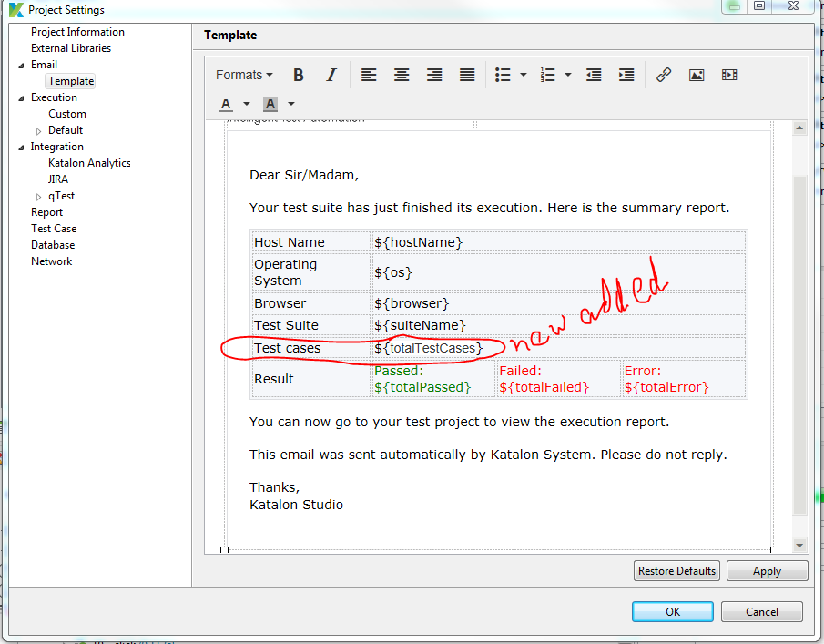The width and height of the screenshot is (824, 644).
Task: Apply text color
Action: click(x=226, y=104)
